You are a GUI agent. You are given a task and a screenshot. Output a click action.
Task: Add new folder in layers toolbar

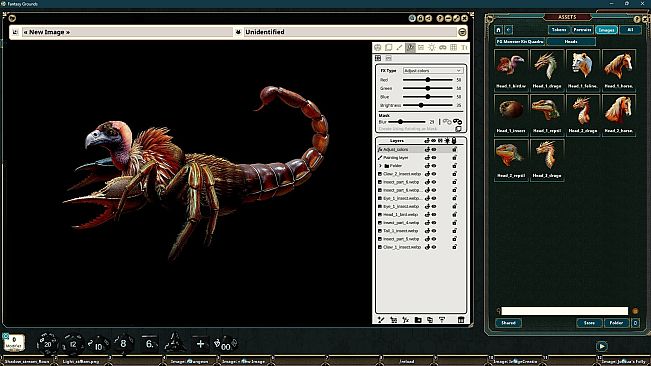pos(418,320)
